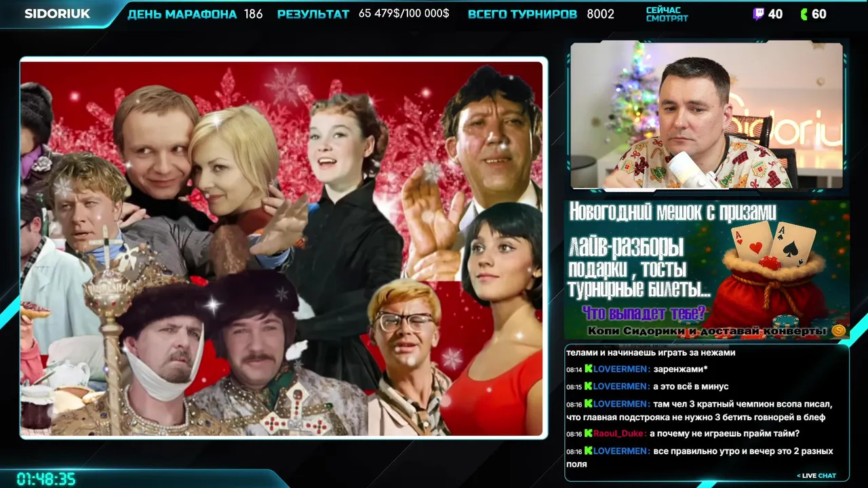Screen dimensions: 868x488
Task: Click the webcam feed of the streamer
Action: tap(707, 115)
